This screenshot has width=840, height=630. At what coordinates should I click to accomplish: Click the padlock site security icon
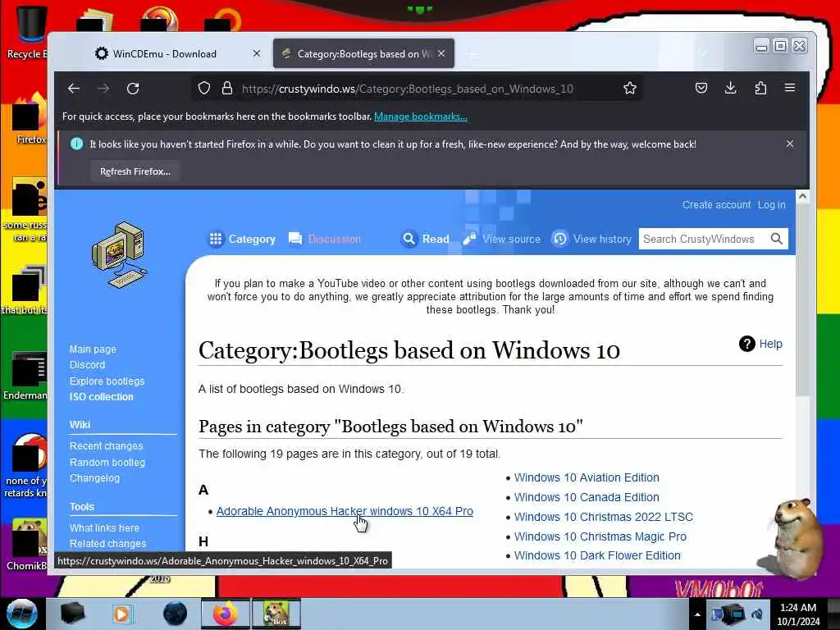[x=227, y=89]
